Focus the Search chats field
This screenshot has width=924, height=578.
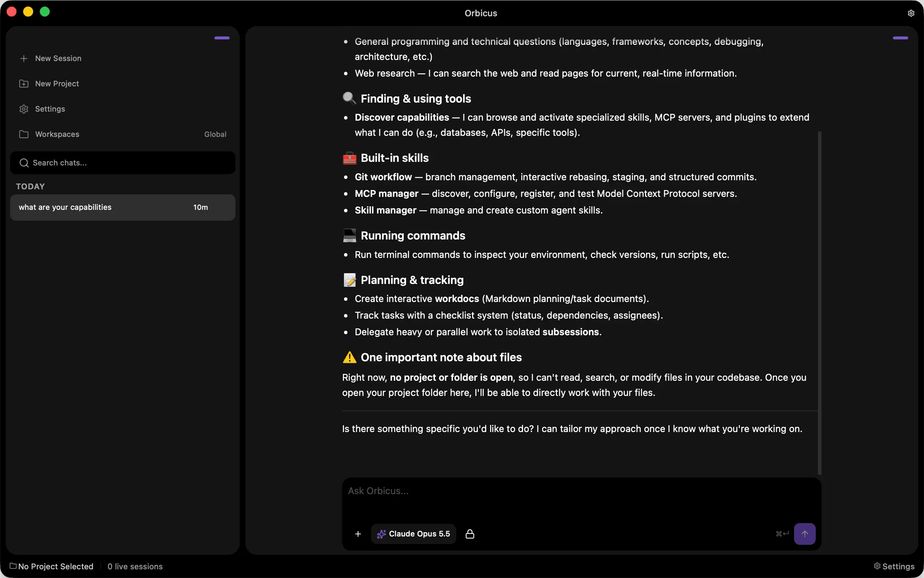[x=122, y=163]
